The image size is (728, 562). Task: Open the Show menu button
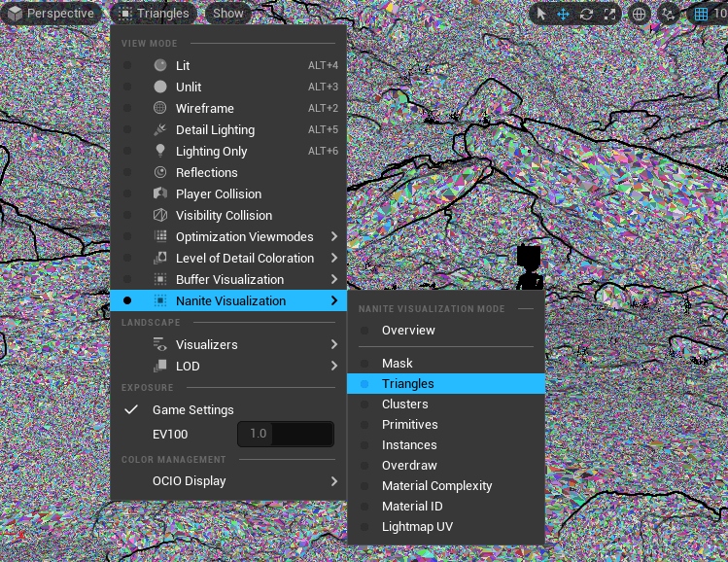(228, 13)
